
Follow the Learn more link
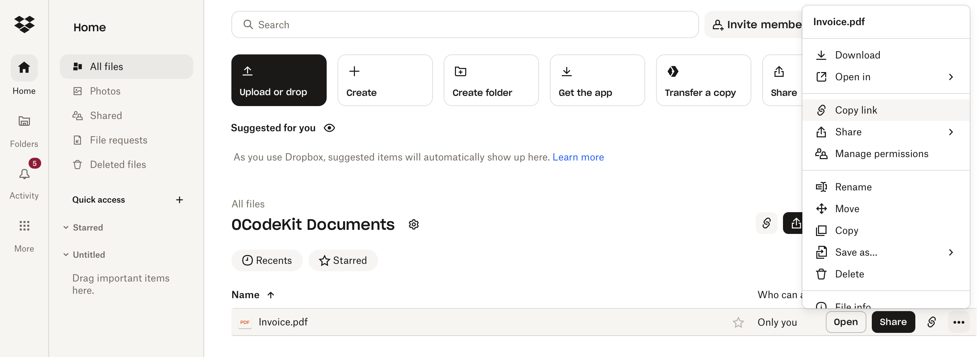[578, 157]
